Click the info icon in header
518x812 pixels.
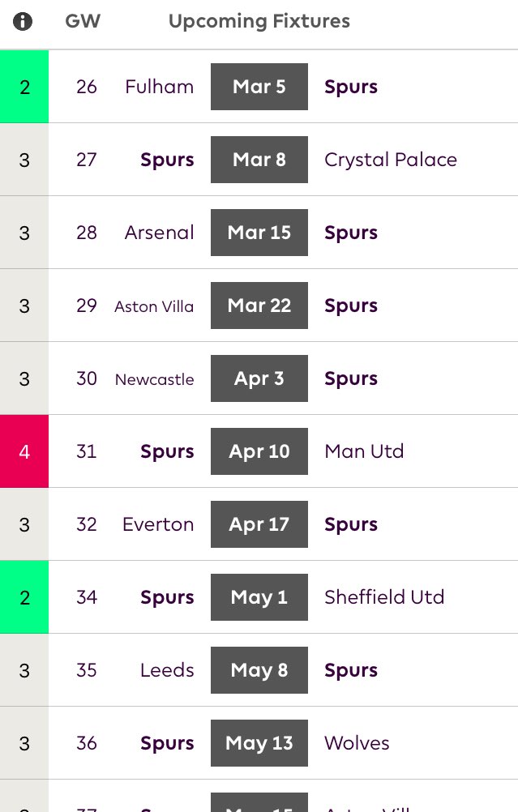click(x=22, y=21)
